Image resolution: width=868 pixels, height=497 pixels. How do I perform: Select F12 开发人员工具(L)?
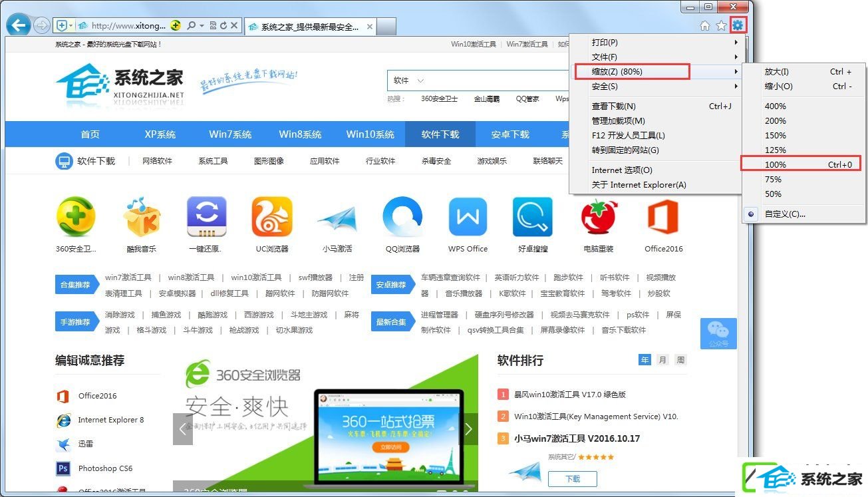pos(656,136)
